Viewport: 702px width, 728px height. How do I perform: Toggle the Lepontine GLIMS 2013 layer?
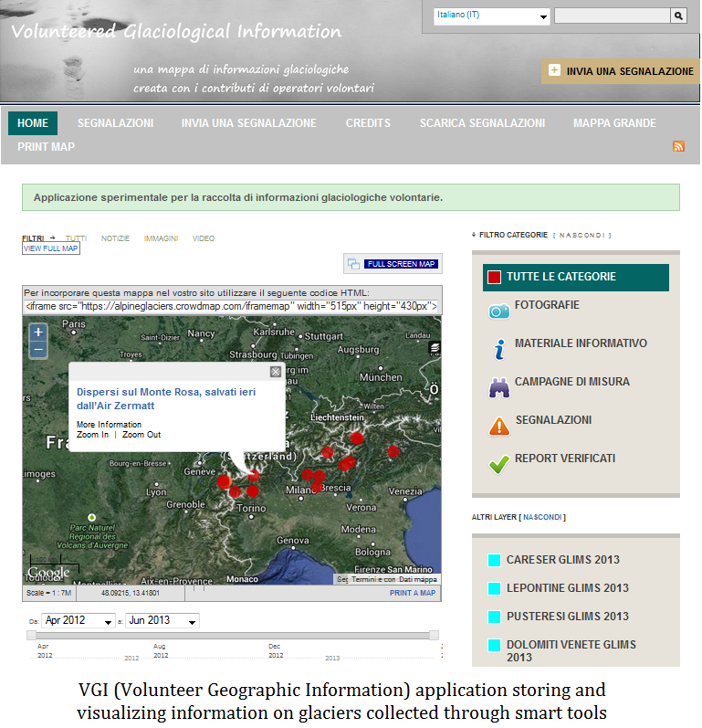[494, 589]
